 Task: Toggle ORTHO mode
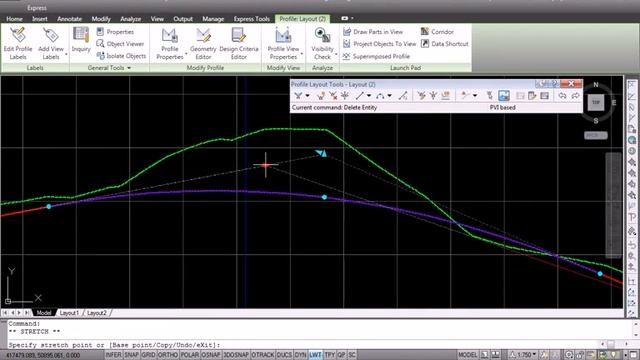168,355
